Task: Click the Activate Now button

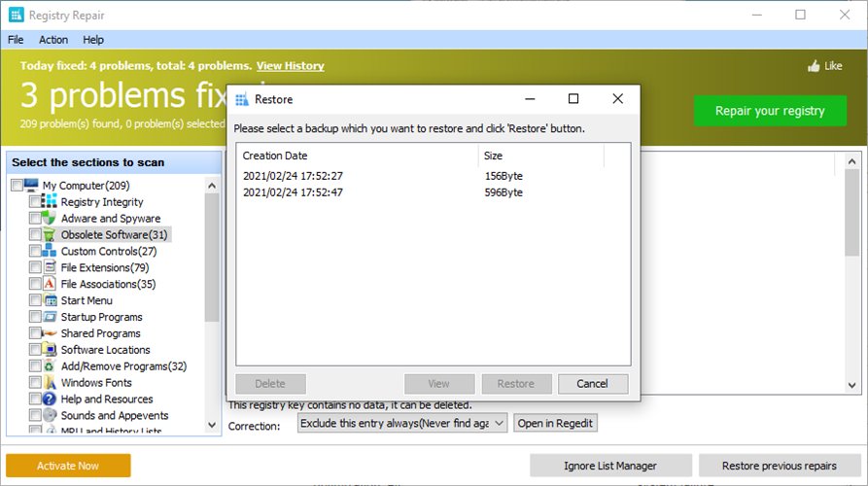Action: 68,466
